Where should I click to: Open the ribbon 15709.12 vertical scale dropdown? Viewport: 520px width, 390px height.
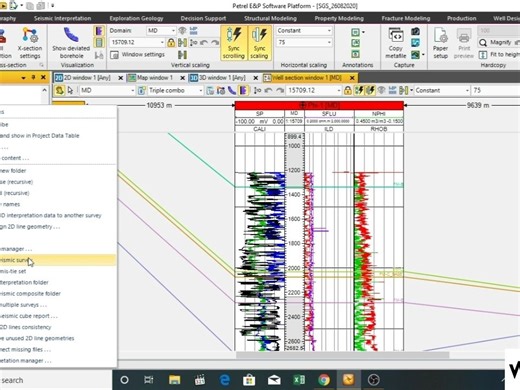tap(138, 42)
